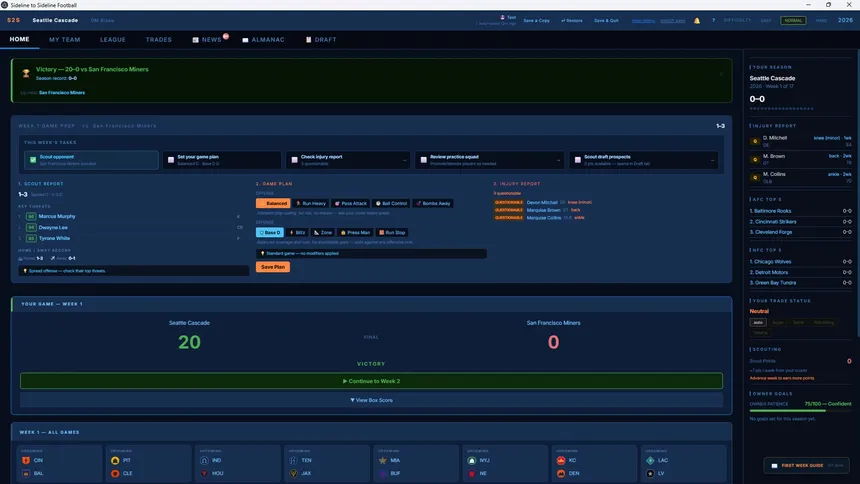Open the DRAFT tab
Image resolution: width=860 pixels, height=484 pixels.
point(321,40)
